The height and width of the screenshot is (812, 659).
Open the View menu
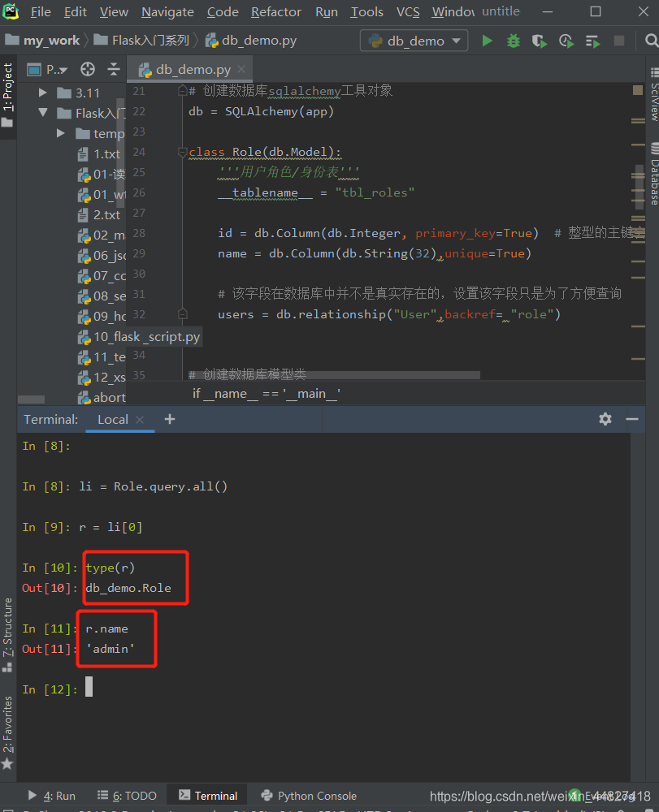(x=114, y=11)
